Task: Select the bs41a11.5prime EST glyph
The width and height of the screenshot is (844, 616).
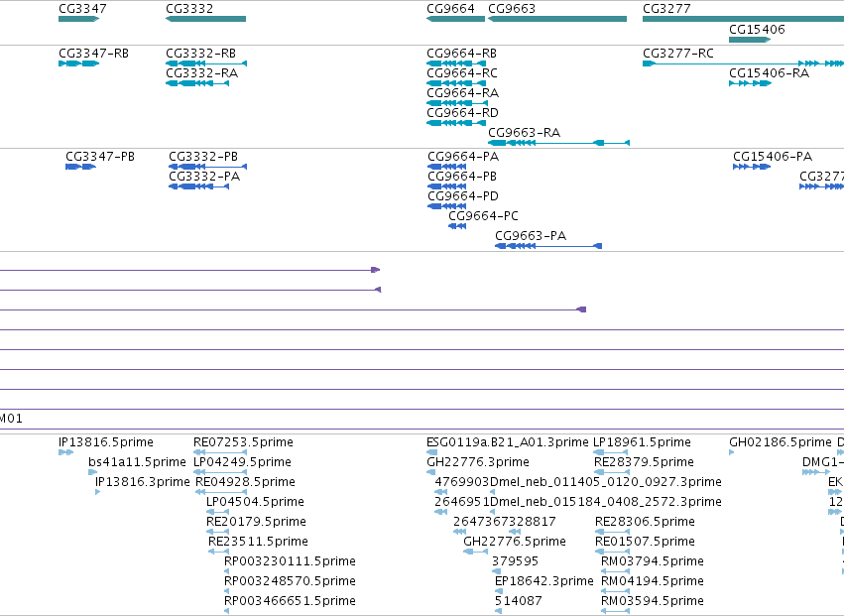Action: pos(92,472)
